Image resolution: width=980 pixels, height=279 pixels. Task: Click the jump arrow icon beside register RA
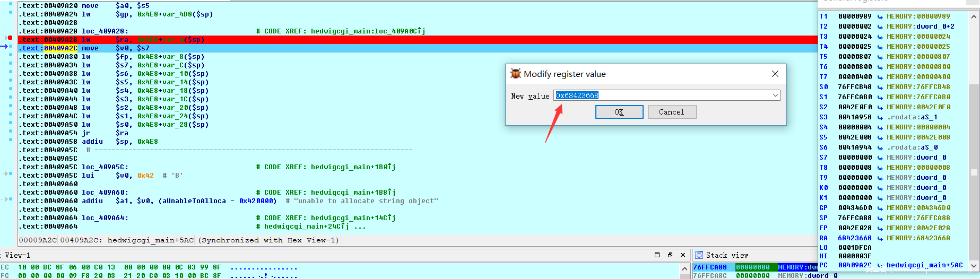click(x=880, y=239)
